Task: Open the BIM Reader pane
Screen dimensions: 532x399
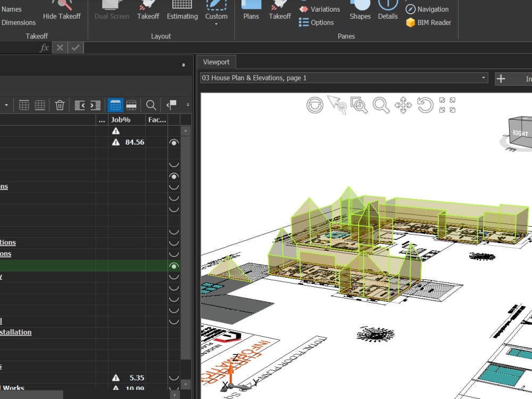Action: [428, 22]
